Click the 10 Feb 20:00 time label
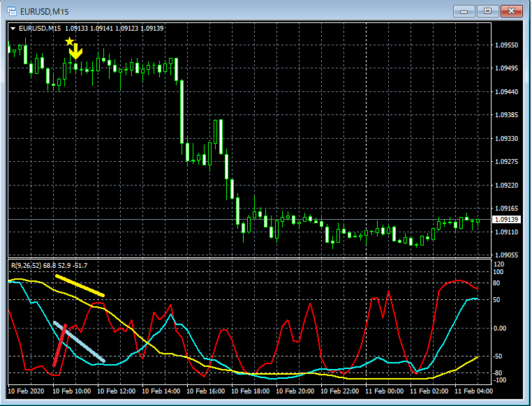 coord(295,391)
